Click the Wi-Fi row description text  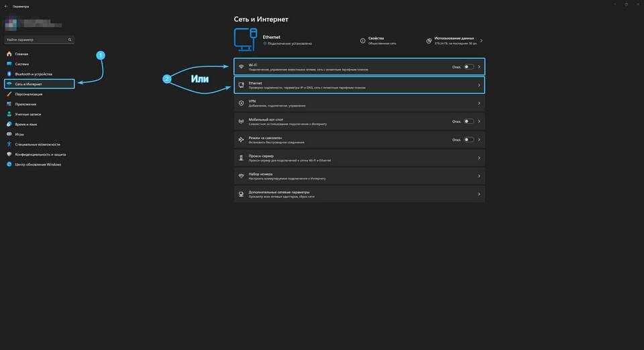pos(308,70)
